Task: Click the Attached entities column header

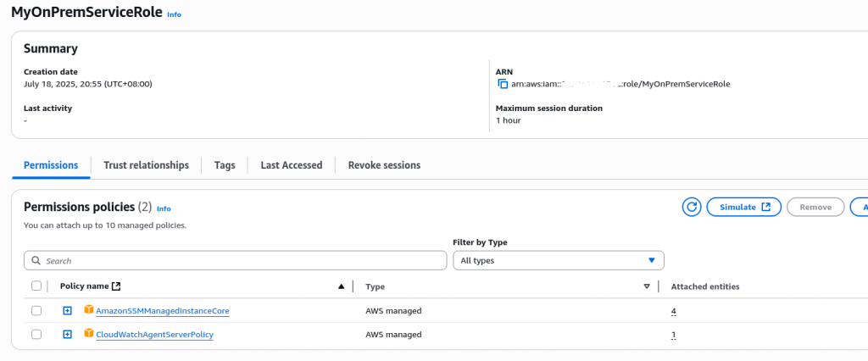Action: (705, 286)
